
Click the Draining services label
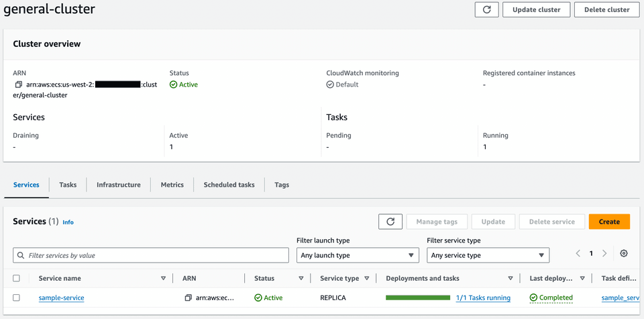point(26,135)
